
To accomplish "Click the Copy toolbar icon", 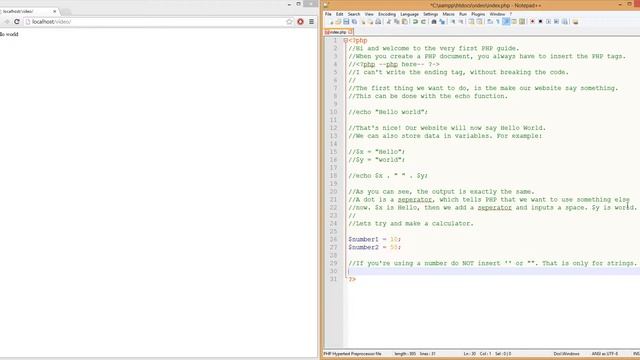I will [x=396, y=22].
